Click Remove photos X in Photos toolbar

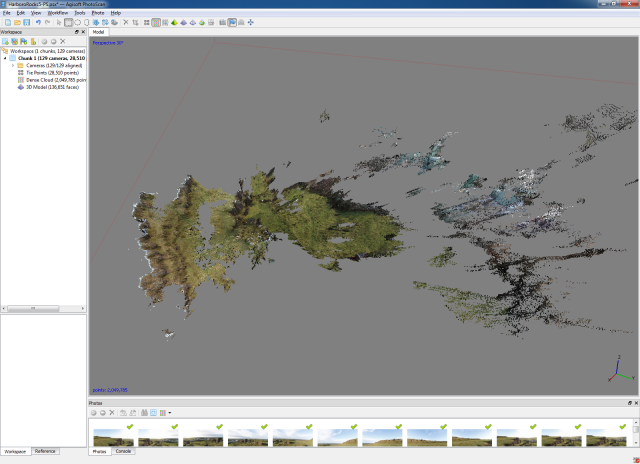click(112, 413)
